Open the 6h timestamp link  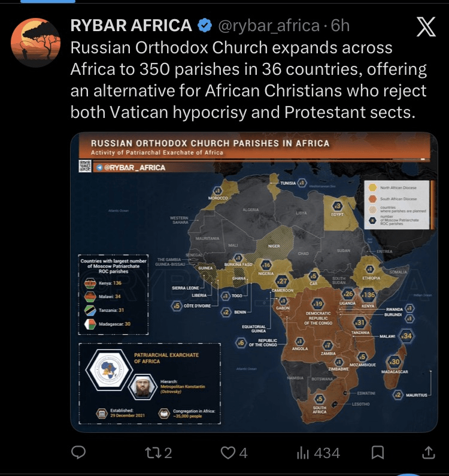[340, 26]
